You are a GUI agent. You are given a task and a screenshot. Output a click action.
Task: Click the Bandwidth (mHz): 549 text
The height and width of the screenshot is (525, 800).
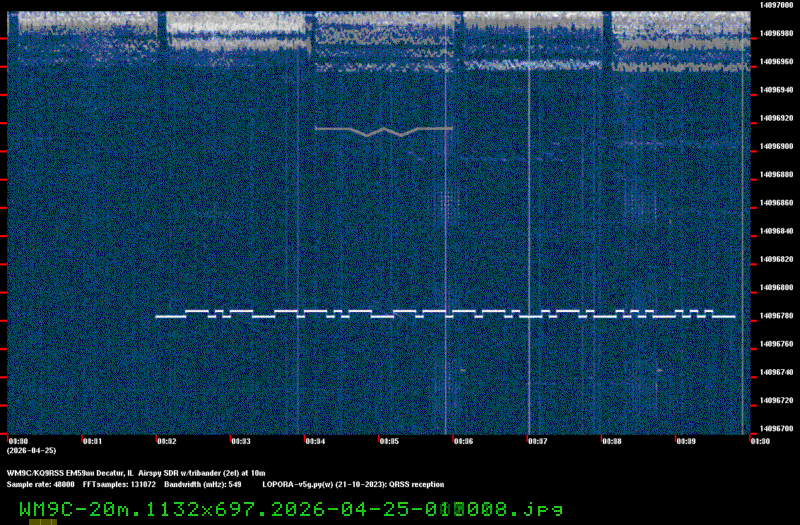click(203, 485)
